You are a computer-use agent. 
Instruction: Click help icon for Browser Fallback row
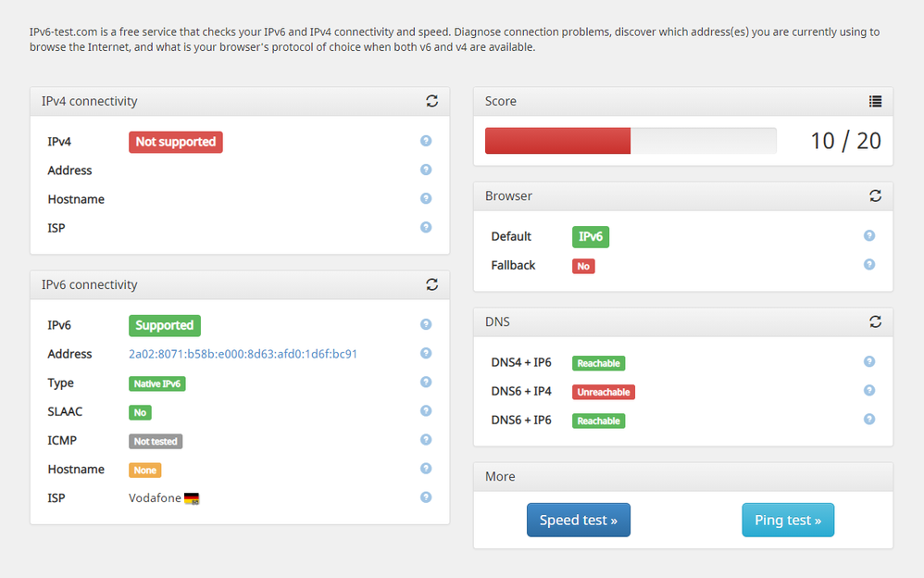[869, 264]
